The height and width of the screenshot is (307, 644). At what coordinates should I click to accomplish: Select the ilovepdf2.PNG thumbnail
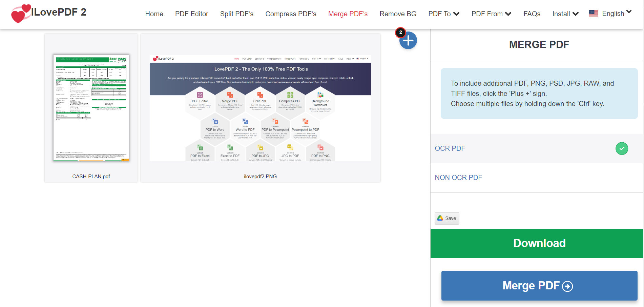261,108
